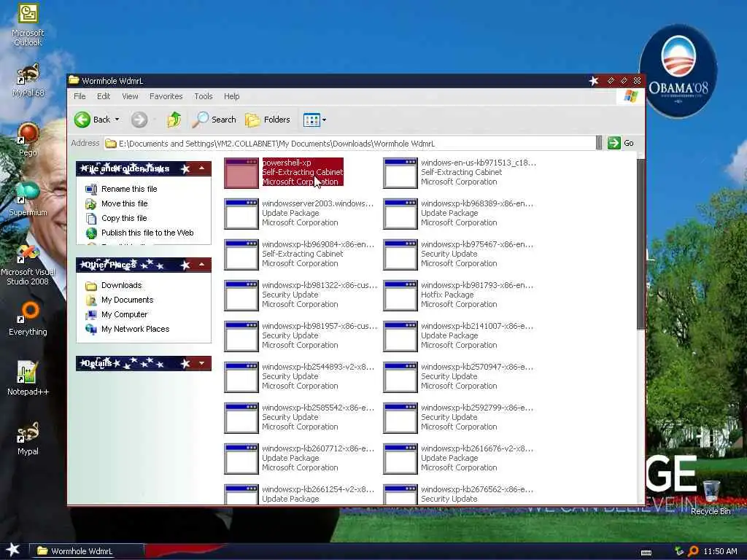Open the Favorites menu
The height and width of the screenshot is (560, 747).
(166, 96)
